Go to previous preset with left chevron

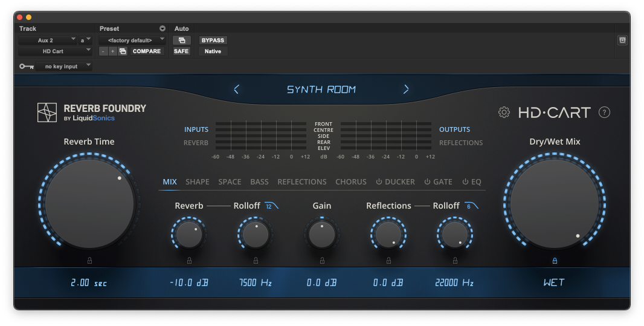[x=236, y=89]
